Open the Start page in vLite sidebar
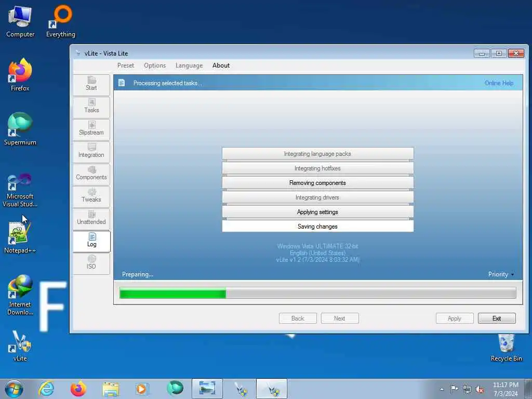Image resolution: width=532 pixels, height=399 pixels. (x=91, y=84)
